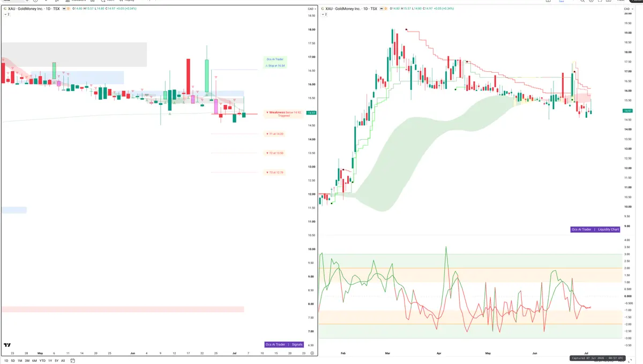Expand the indicator legend in right chart
Viewport: 643px width, 364px height.
[x=324, y=14]
